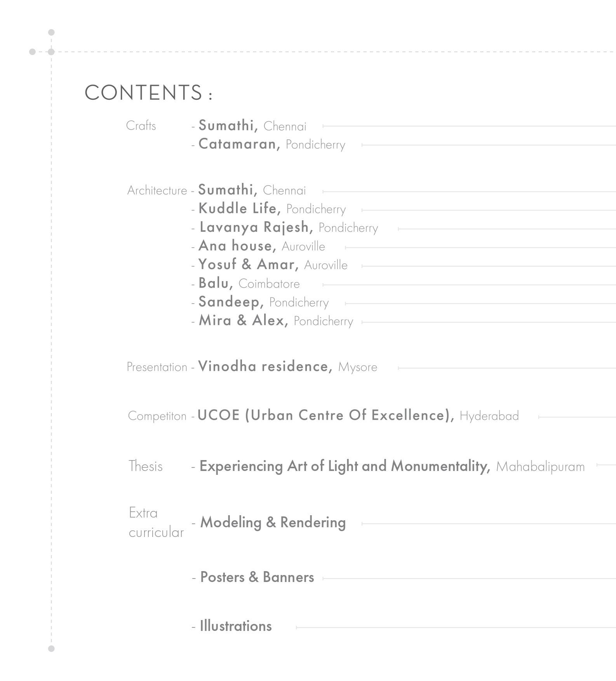The width and height of the screenshot is (616, 681).
Task: Open the Sumathi, Chennai entry under Crafts
Action: coord(252,126)
